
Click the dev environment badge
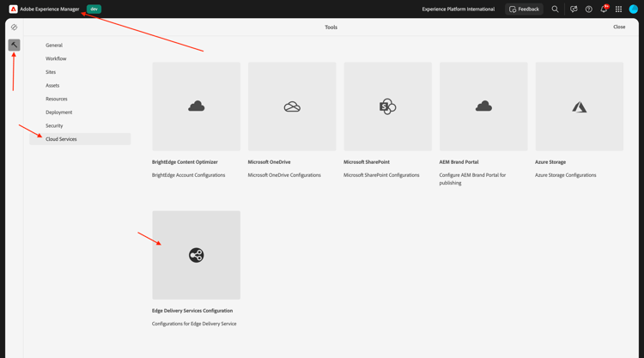tap(94, 9)
